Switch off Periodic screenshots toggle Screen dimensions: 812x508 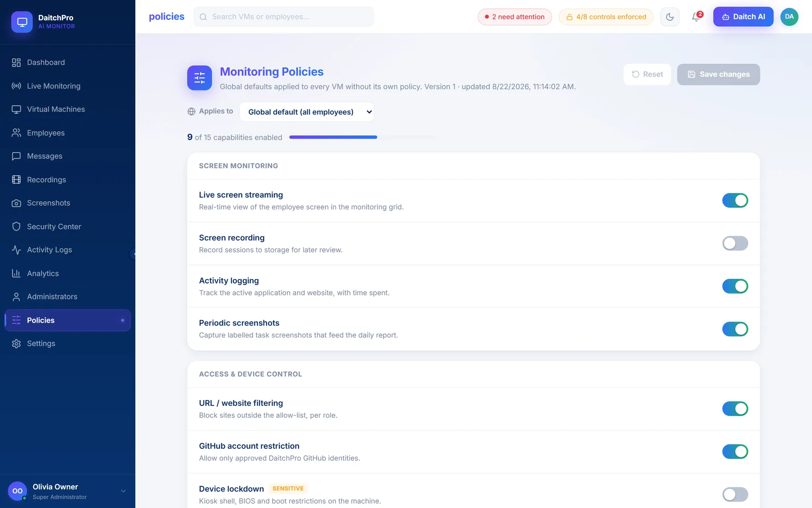[735, 329]
